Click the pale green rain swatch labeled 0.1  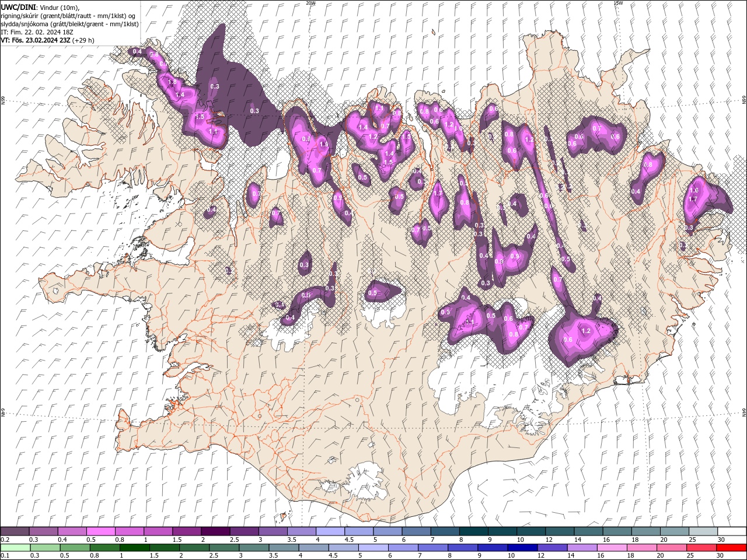click(15, 548)
